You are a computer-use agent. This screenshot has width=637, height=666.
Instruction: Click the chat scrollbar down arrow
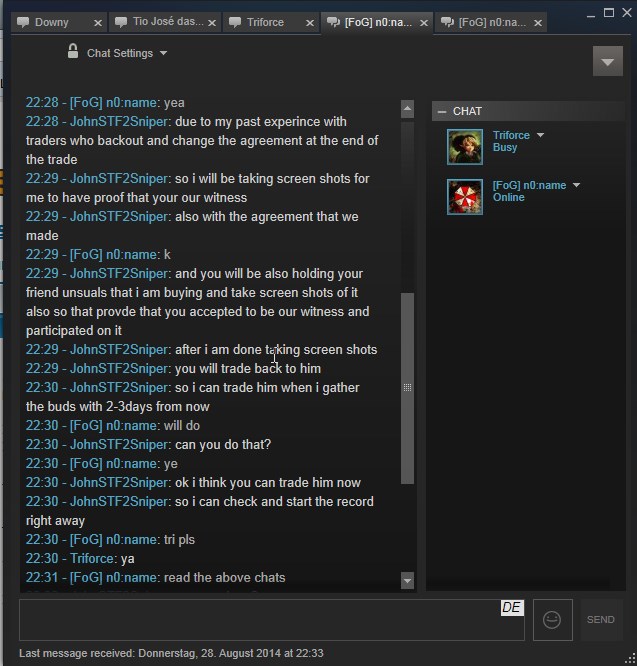[407, 580]
